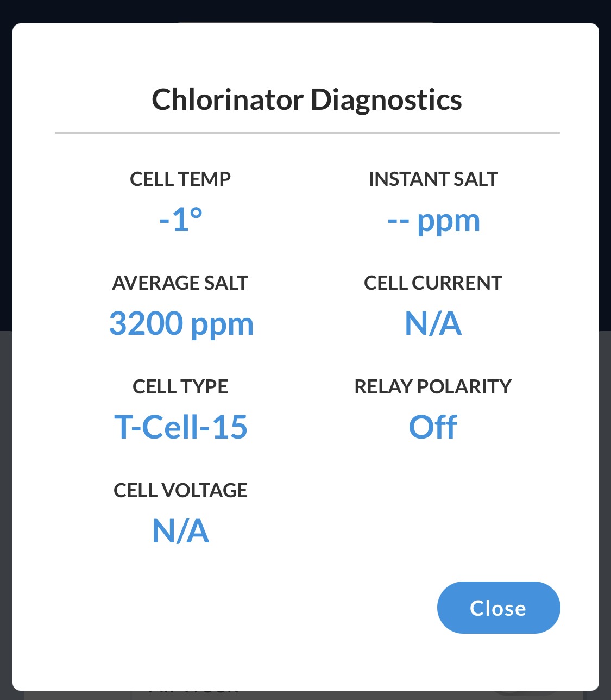Select the CELL CURRENT label
The width and height of the screenshot is (611, 700).
coord(433,283)
